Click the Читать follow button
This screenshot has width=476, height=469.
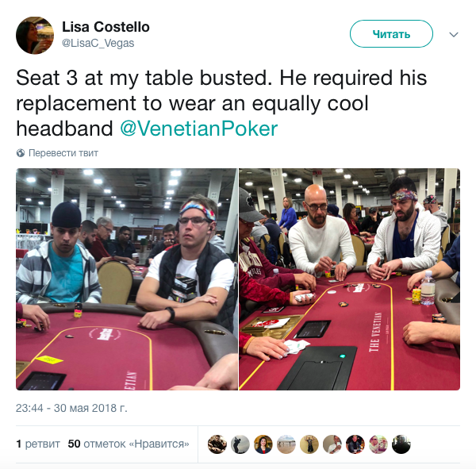point(391,34)
